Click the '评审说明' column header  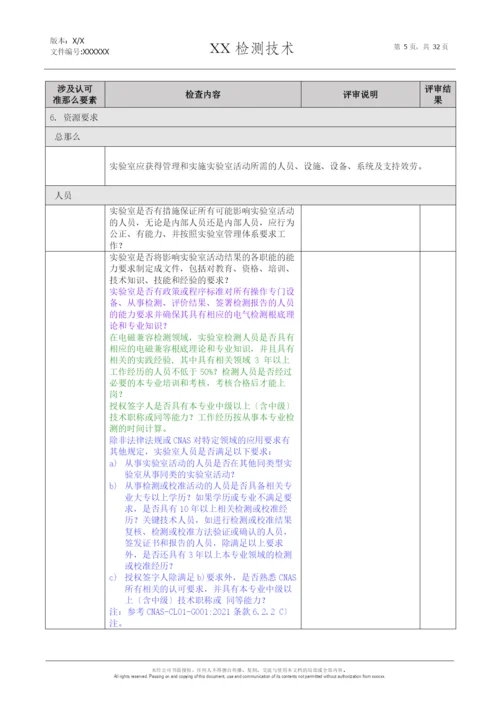pyautogui.click(x=360, y=94)
